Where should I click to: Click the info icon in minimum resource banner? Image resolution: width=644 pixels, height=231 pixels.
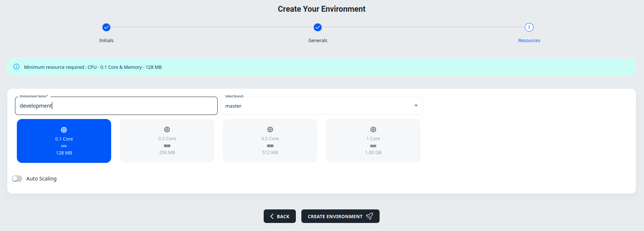pos(16,67)
